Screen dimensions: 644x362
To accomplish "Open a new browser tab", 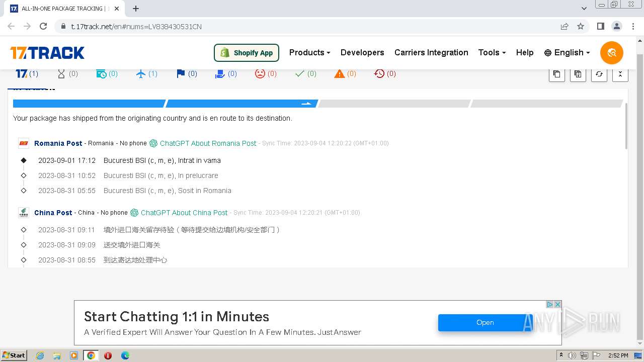I will [x=136, y=9].
